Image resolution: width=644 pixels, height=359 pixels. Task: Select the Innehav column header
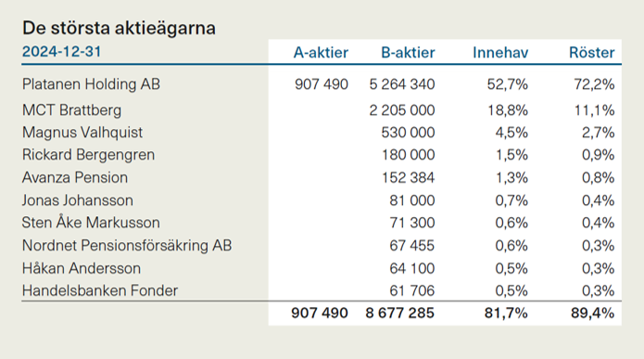point(500,53)
